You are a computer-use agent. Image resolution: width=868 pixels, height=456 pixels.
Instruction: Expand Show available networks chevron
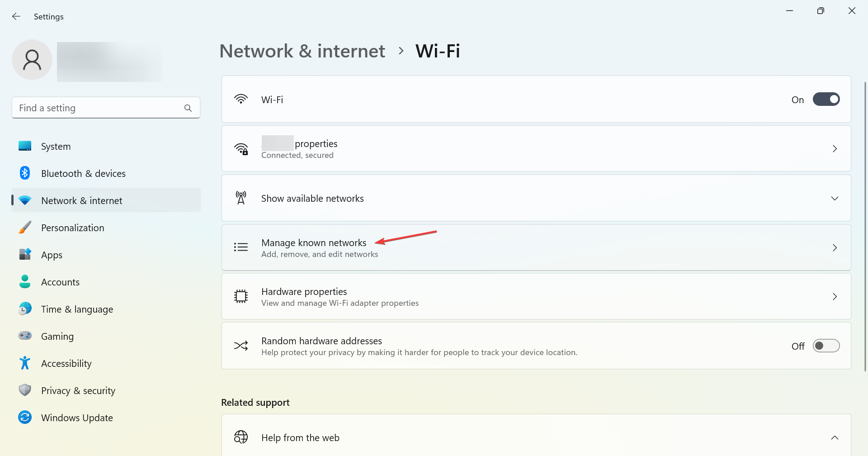835,199
